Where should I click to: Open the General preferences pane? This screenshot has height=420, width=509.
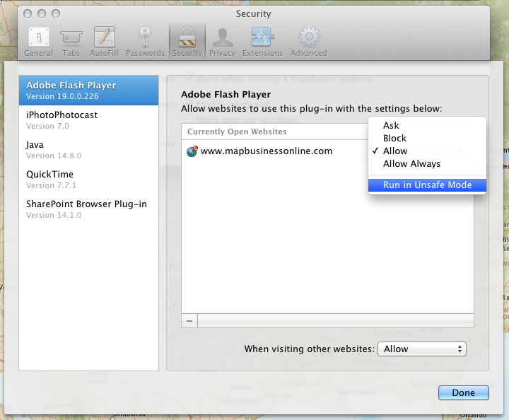click(39, 42)
